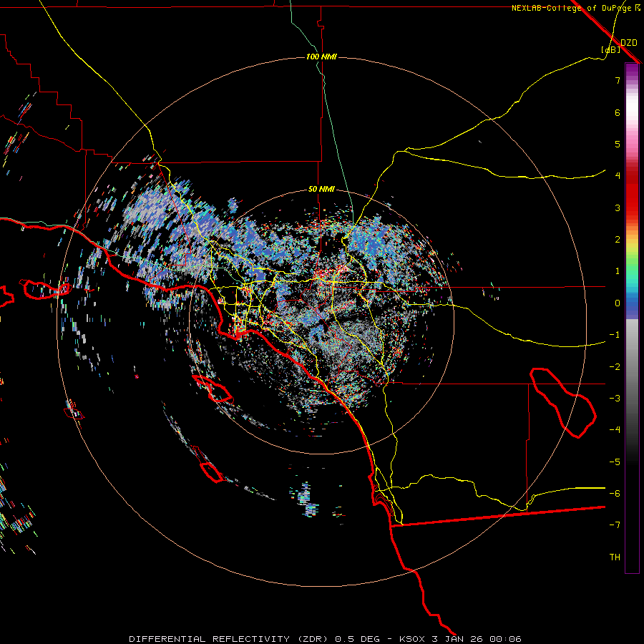Click the Salton Sea red outline
This screenshot has width=644, height=644.
pos(562,402)
